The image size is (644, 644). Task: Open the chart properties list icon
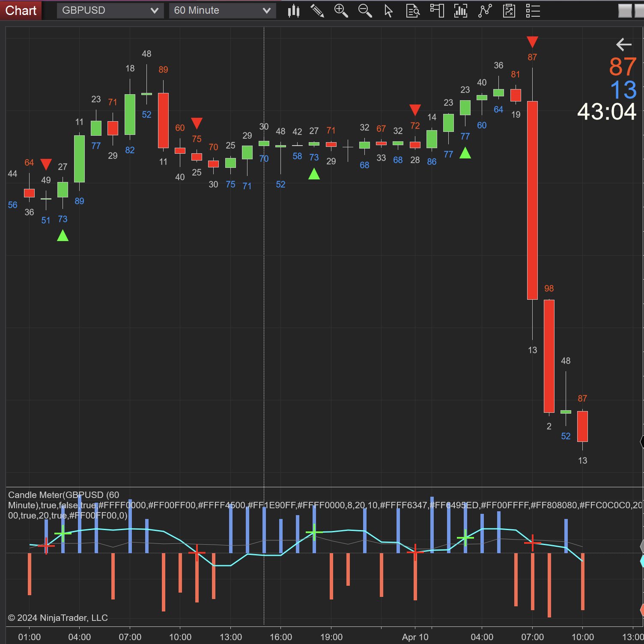click(533, 11)
